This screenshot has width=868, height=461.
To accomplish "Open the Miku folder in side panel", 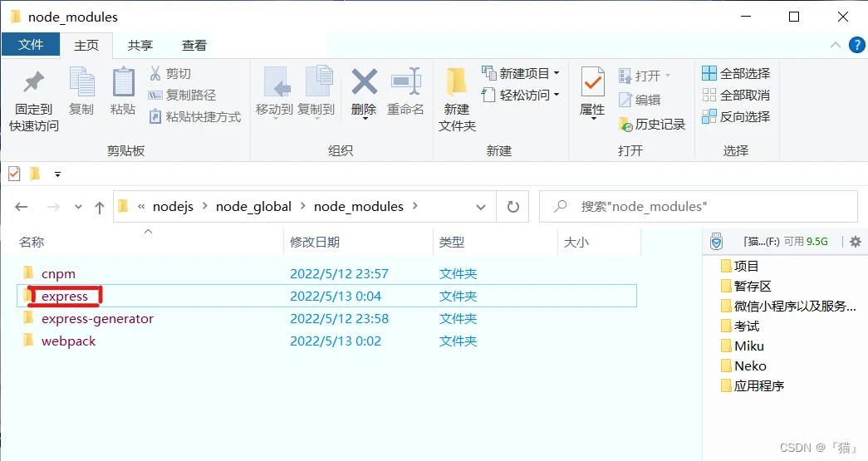I will click(x=748, y=346).
